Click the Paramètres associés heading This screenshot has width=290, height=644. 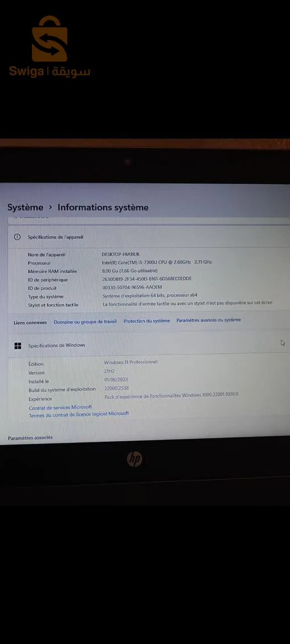tap(30, 438)
